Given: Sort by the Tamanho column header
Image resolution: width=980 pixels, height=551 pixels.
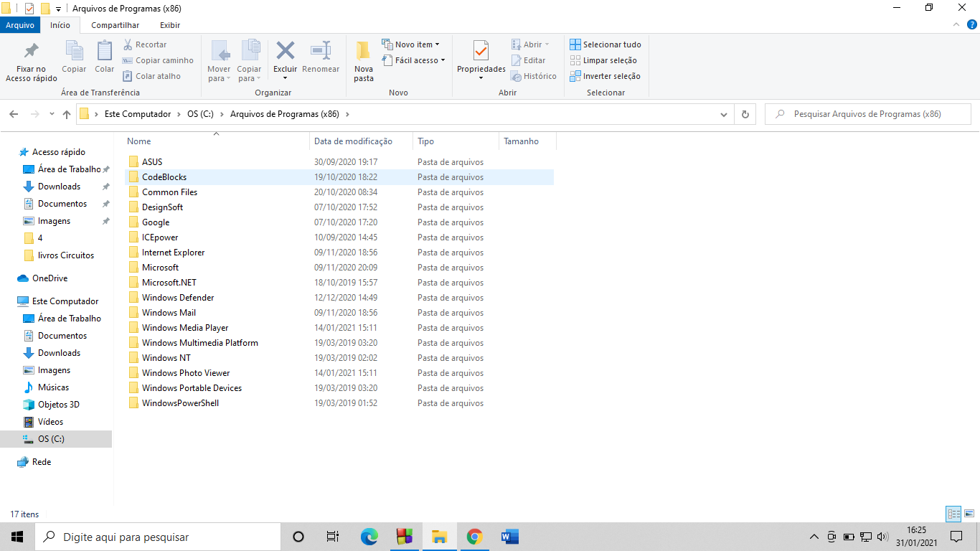Looking at the screenshot, I should 527,141.
